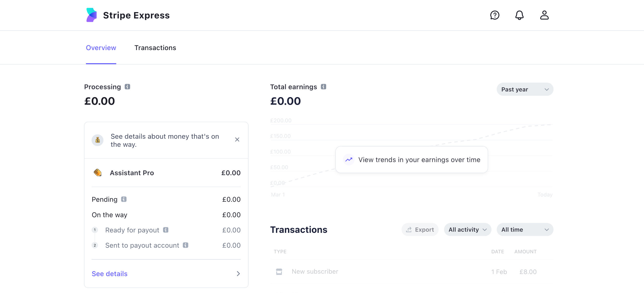Dismiss the money on the way notice
644x293 pixels.
pos(237,139)
